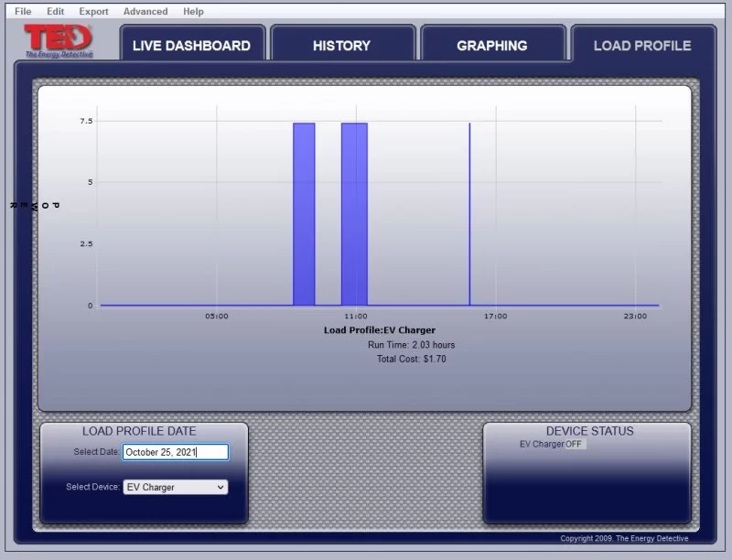Open the Advanced menu
Screen dimensions: 732x560
[145, 12]
